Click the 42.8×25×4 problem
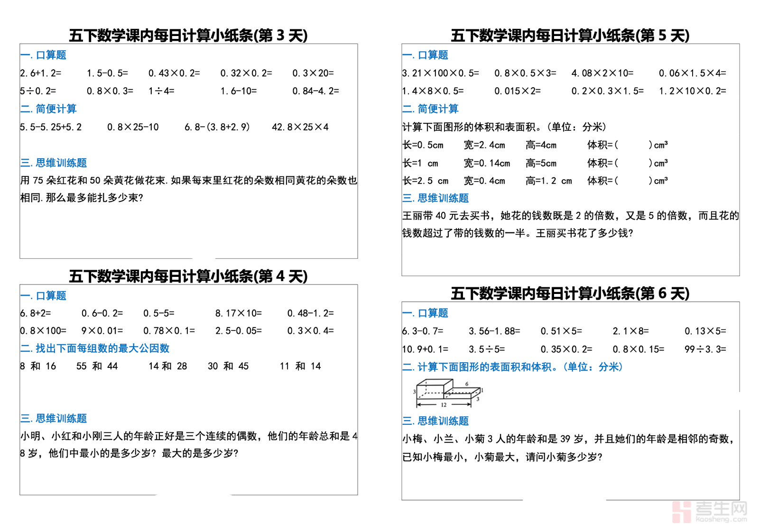The width and height of the screenshot is (759, 532). 300,127
